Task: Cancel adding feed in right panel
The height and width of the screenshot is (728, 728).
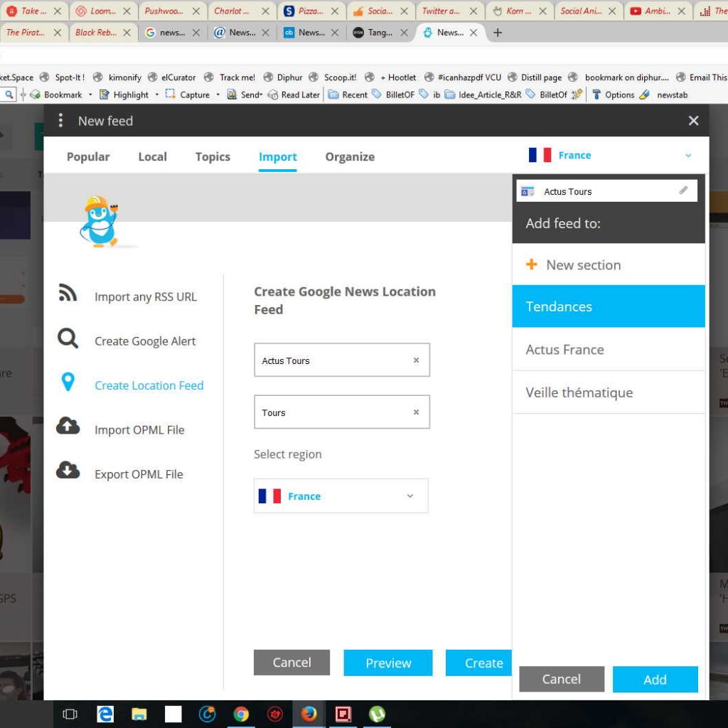Action: pos(562,679)
